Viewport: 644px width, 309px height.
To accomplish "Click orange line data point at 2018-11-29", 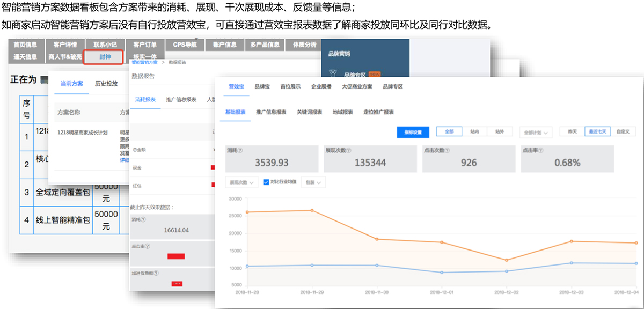I will (x=312, y=210).
